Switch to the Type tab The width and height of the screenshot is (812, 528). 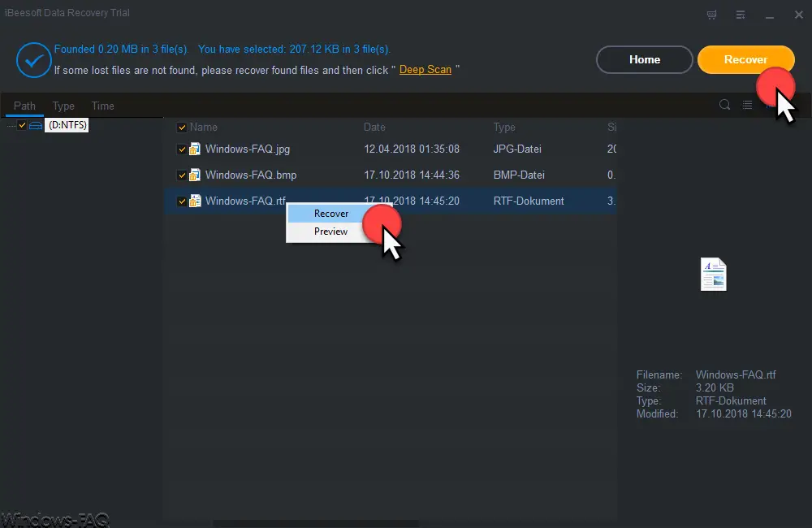click(x=63, y=106)
